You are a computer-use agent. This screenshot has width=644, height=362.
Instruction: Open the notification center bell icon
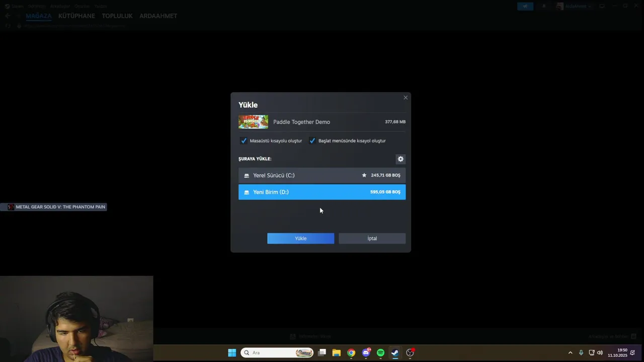632,352
